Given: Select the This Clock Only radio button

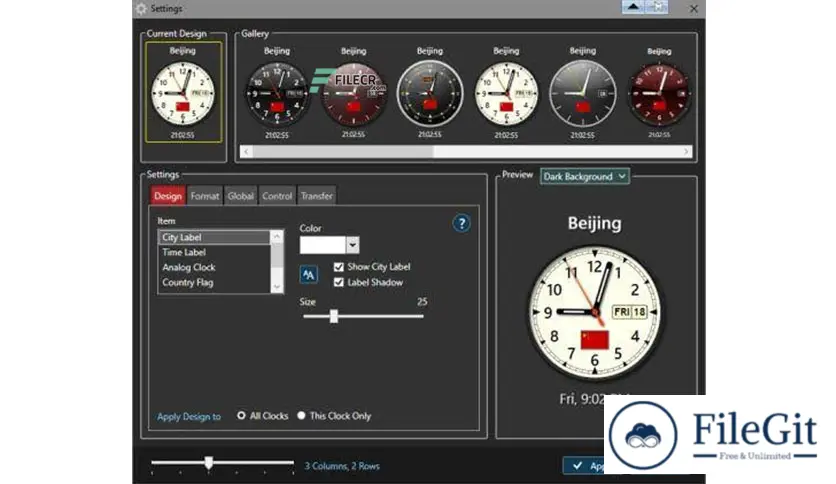Looking at the screenshot, I should click(x=301, y=416).
